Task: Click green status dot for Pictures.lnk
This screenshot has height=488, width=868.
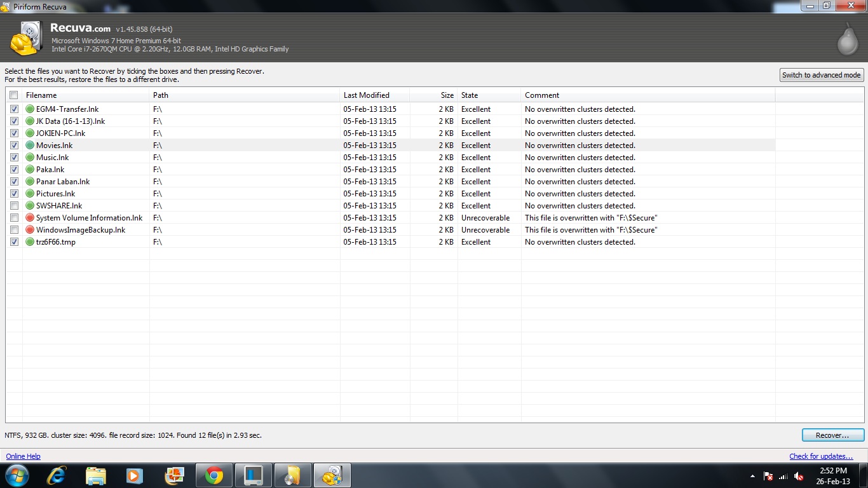Action: 30,194
